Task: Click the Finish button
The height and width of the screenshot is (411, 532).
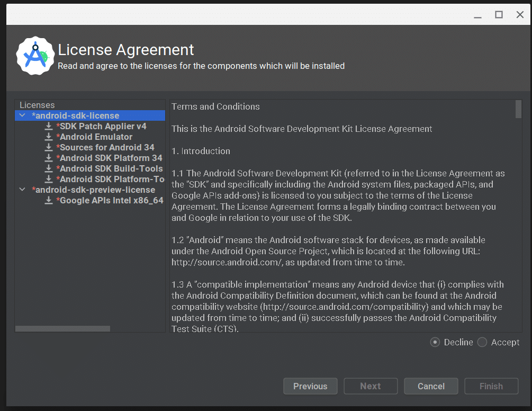Action: (491, 386)
